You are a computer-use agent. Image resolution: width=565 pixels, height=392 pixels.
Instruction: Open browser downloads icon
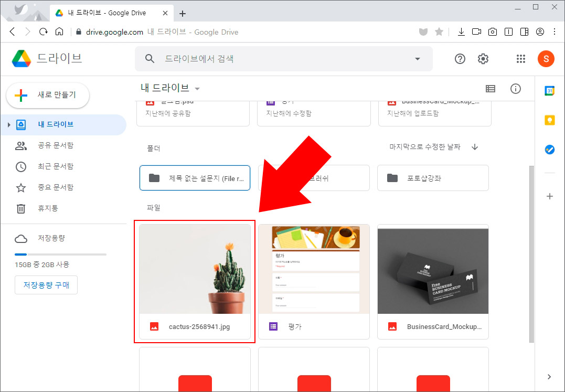click(x=461, y=32)
